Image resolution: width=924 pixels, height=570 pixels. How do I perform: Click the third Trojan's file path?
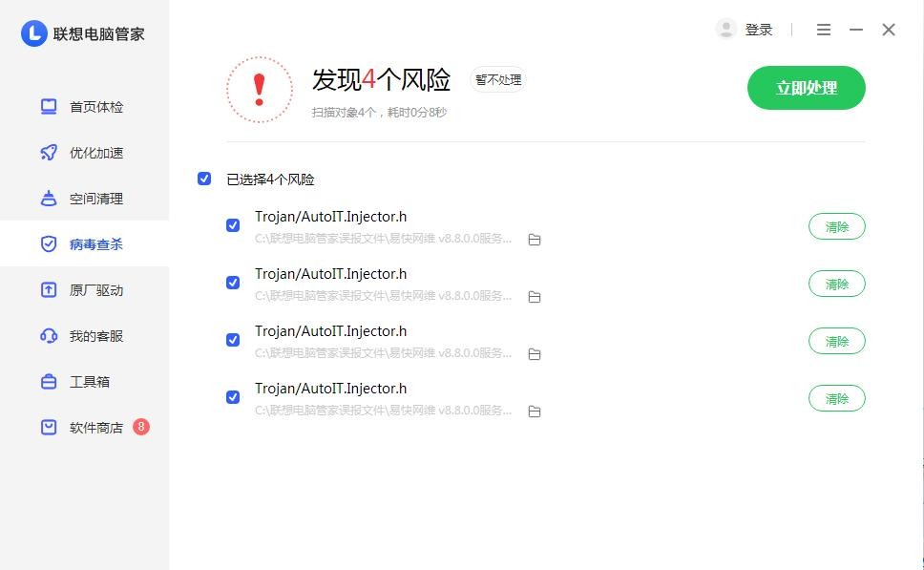[383, 353]
